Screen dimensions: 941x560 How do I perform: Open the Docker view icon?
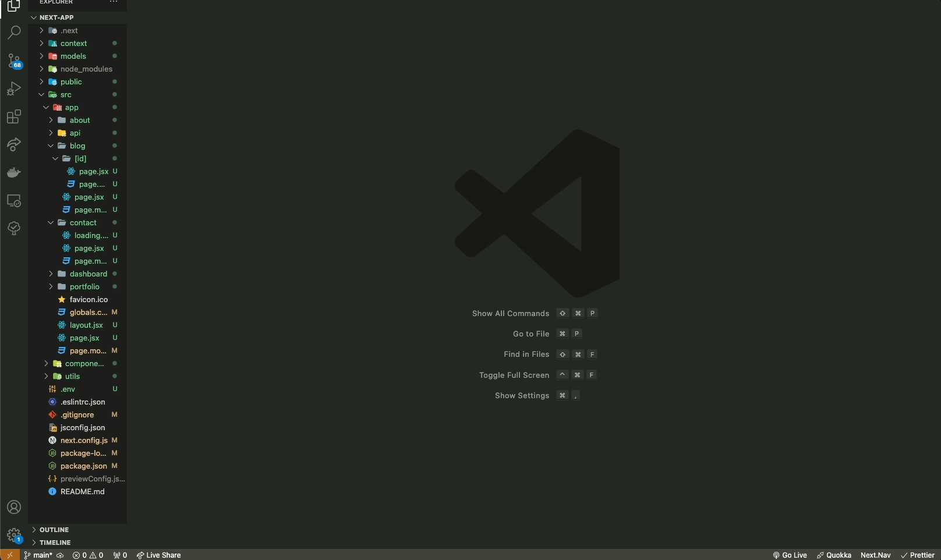[x=14, y=172]
